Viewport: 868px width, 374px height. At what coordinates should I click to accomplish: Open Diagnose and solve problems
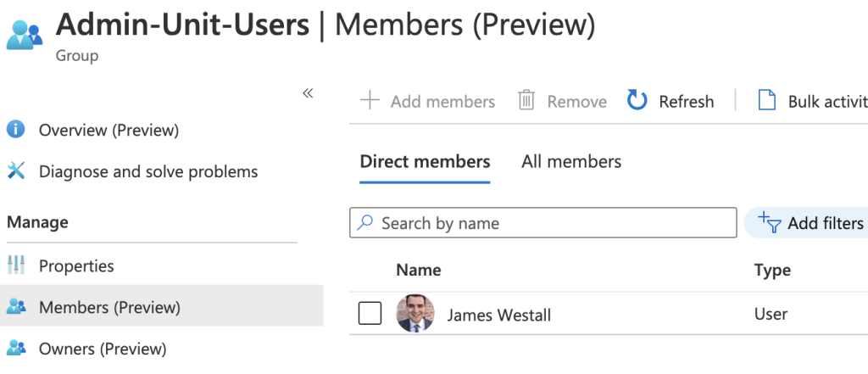coord(147,171)
